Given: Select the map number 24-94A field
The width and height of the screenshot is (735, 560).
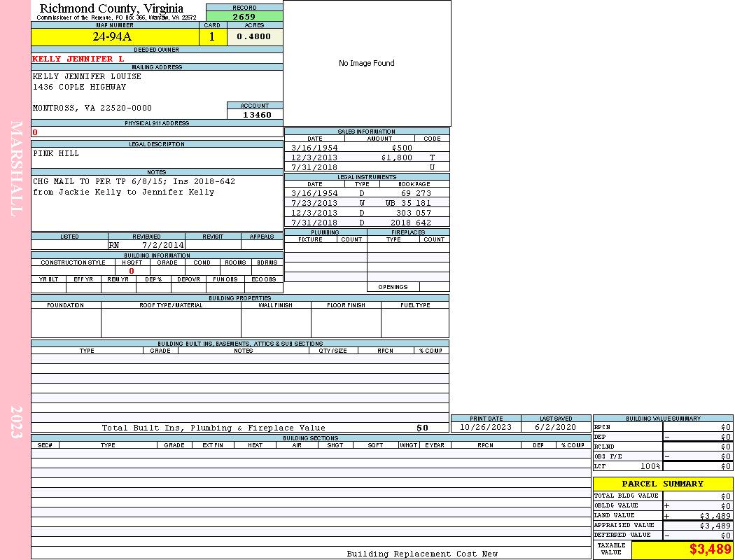Looking at the screenshot, I should (x=114, y=37).
